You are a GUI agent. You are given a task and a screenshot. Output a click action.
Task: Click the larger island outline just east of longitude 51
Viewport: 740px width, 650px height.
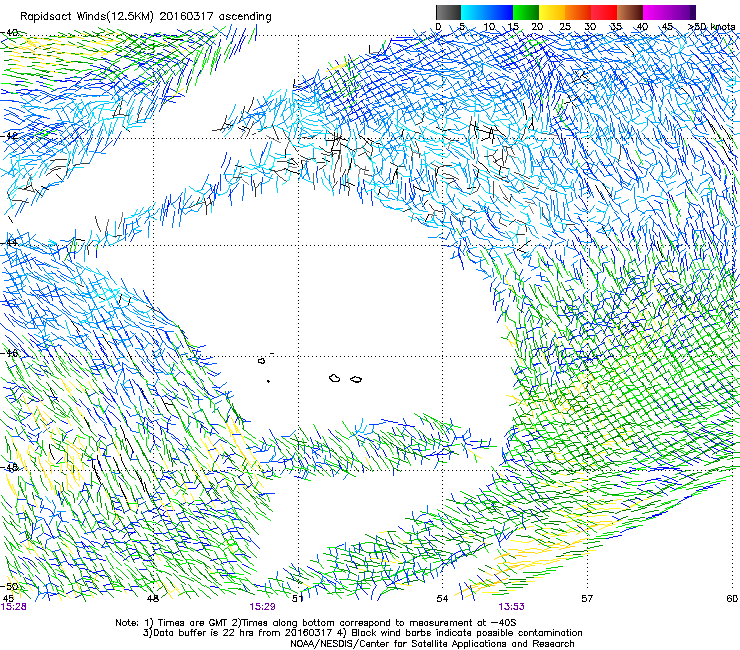point(335,378)
